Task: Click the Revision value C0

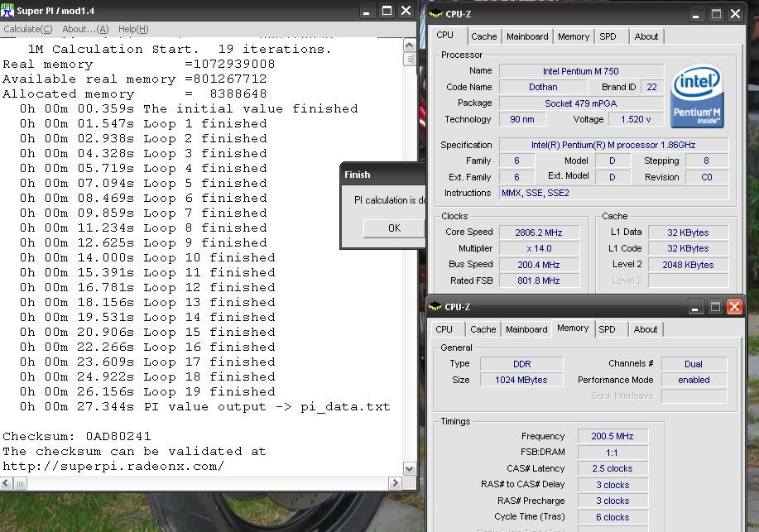Action: point(707,177)
